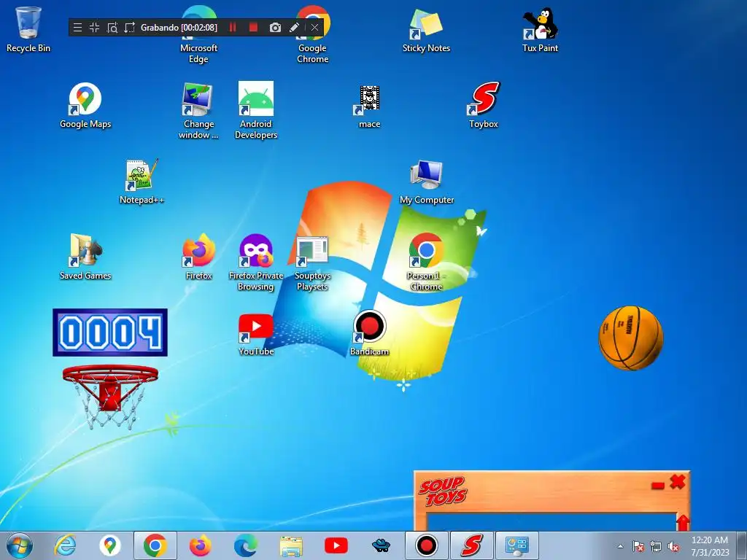The height and width of the screenshot is (560, 747).
Task: Open recorder menu hamburger icon
Action: [x=77, y=28]
